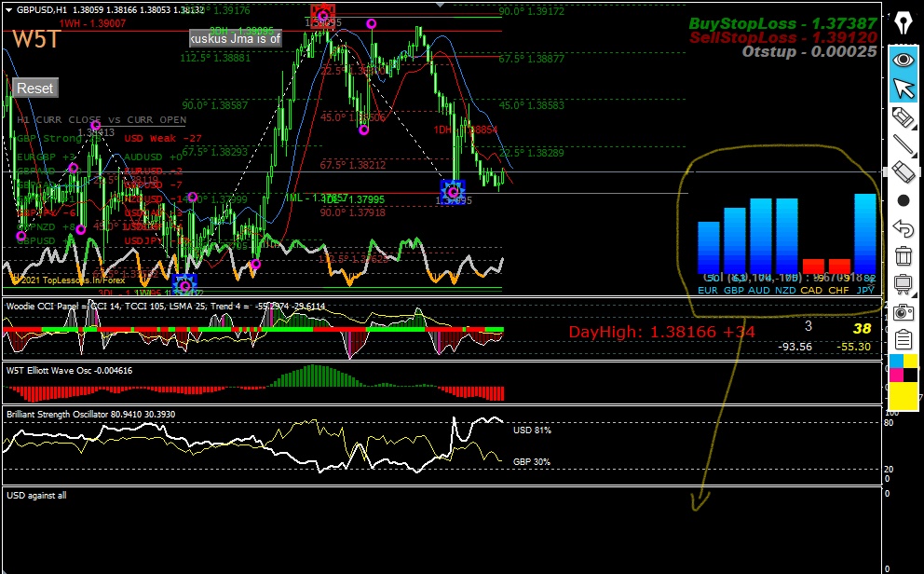Viewport: 924px width, 574px height.
Task: Select the pen nib drawing icon
Action: [x=903, y=23]
